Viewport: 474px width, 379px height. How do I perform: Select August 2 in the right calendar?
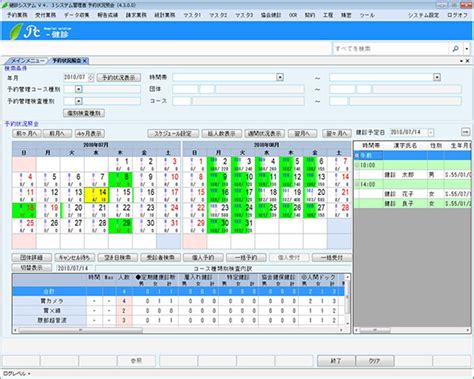point(219,165)
